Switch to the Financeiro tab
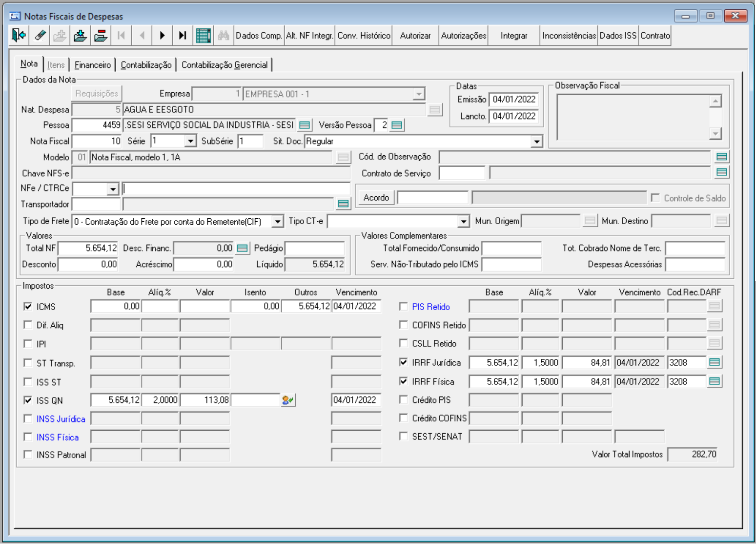 tap(93, 65)
